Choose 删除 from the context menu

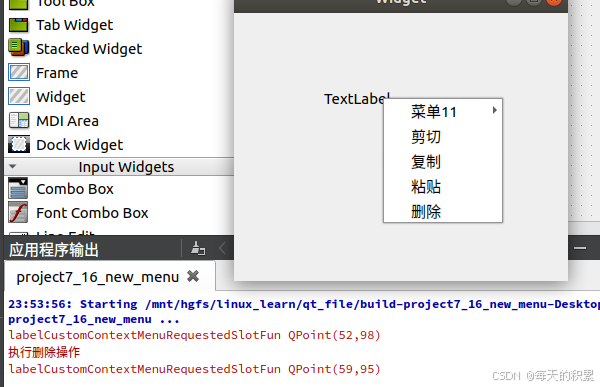443,211
